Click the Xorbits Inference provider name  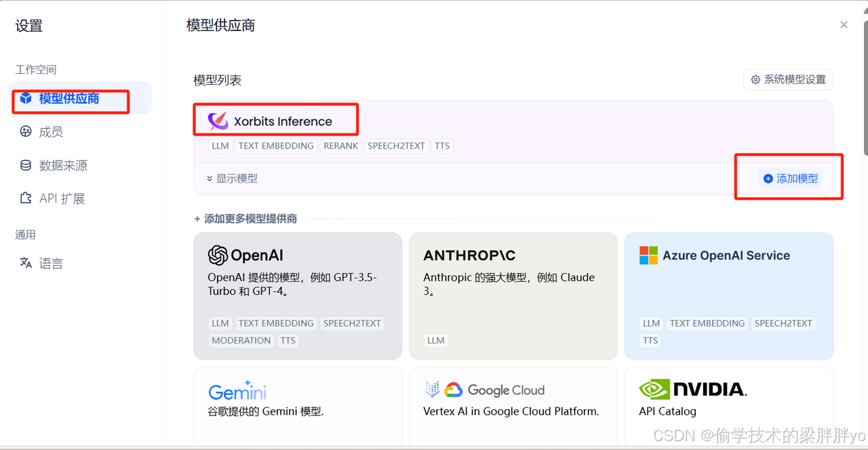[x=283, y=121]
